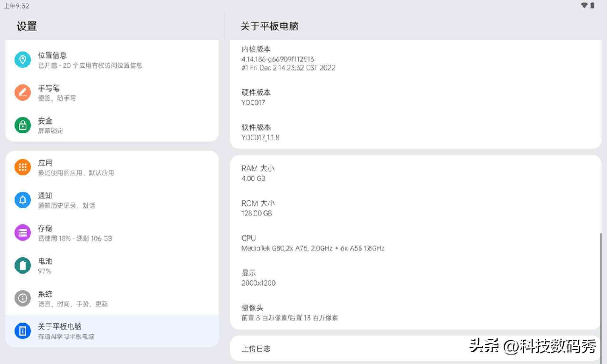The image size is (607, 364).
Task: Tap the green security lock icon
Action: coord(23,125)
